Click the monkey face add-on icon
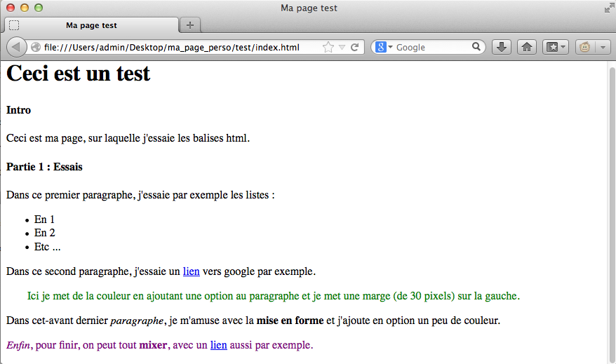The height and width of the screenshot is (364, 616). click(x=585, y=47)
